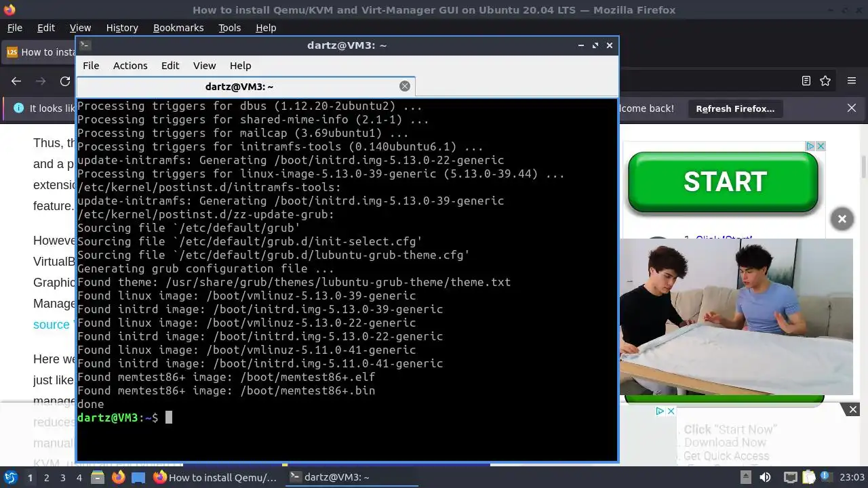Image resolution: width=868 pixels, height=488 pixels.
Task: Close the START ad with its X
Action: tap(821, 146)
